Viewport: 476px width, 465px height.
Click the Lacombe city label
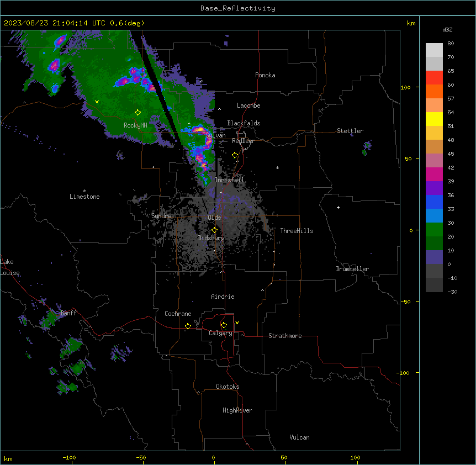[248, 105]
